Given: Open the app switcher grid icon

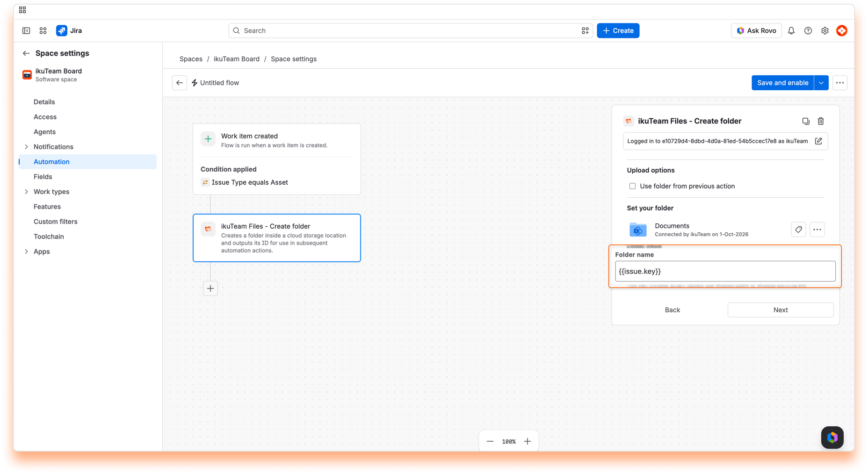Looking at the screenshot, I should pos(43,30).
